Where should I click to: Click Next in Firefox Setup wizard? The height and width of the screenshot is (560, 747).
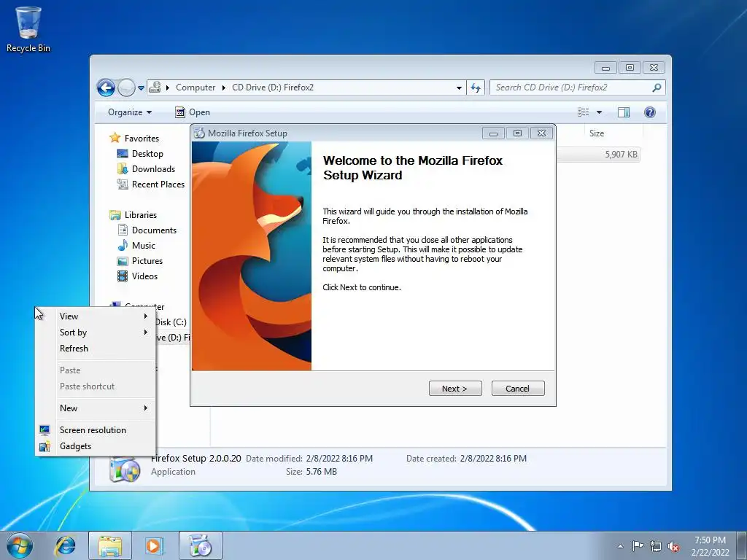point(455,389)
